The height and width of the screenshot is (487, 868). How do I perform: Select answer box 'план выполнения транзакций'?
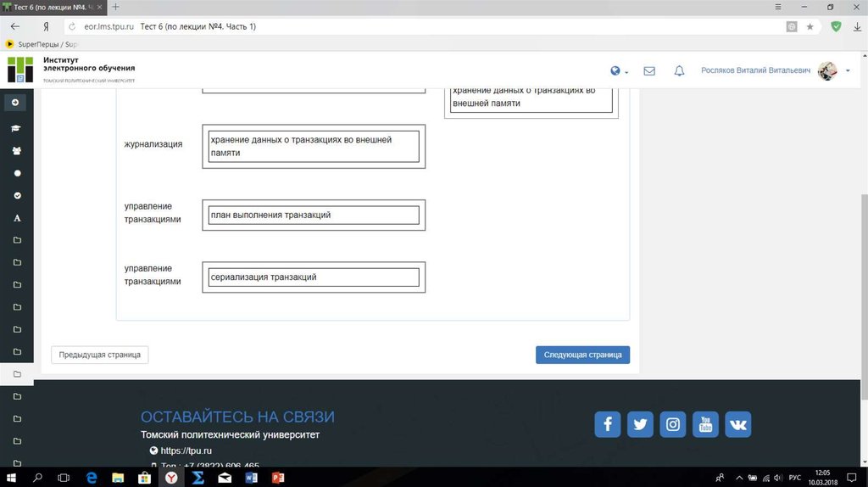(x=314, y=215)
